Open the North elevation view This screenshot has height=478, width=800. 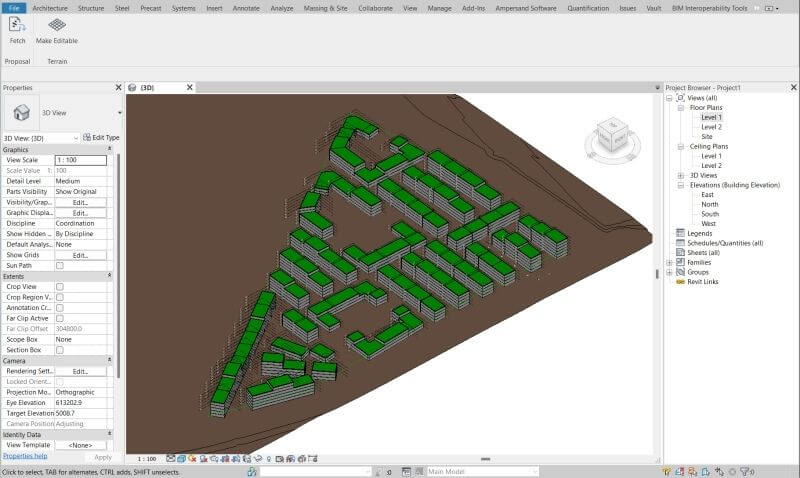point(709,204)
